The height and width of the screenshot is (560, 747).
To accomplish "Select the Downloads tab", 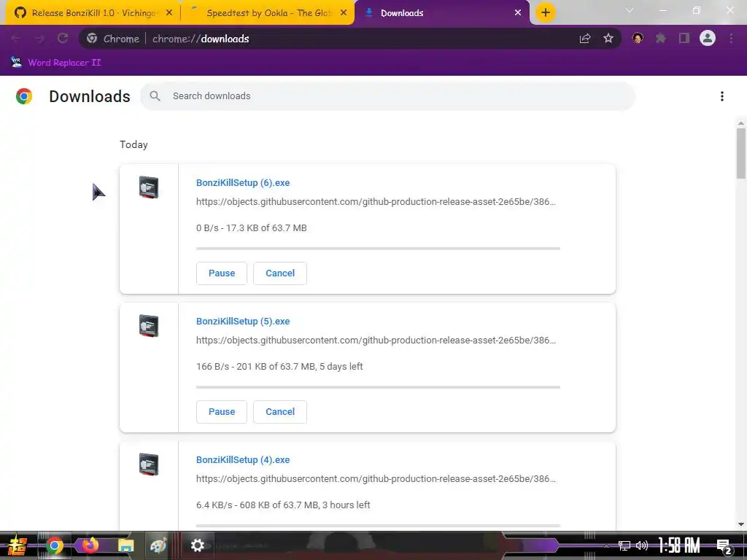I will tap(441, 13).
